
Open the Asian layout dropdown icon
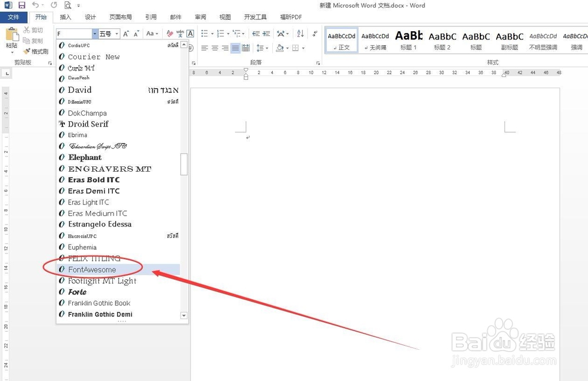pyautogui.click(x=282, y=34)
